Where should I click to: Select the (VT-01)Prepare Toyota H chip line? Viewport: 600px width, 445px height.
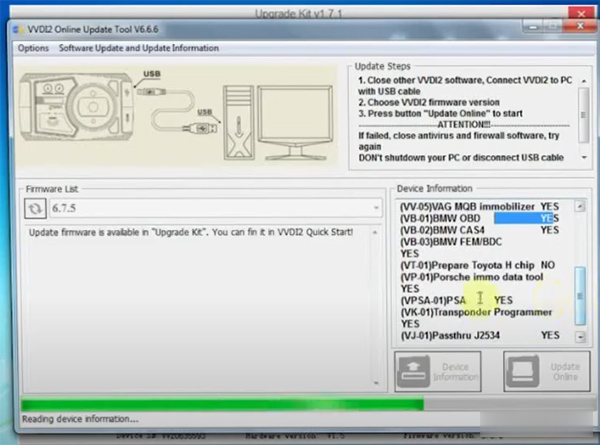[x=478, y=265]
